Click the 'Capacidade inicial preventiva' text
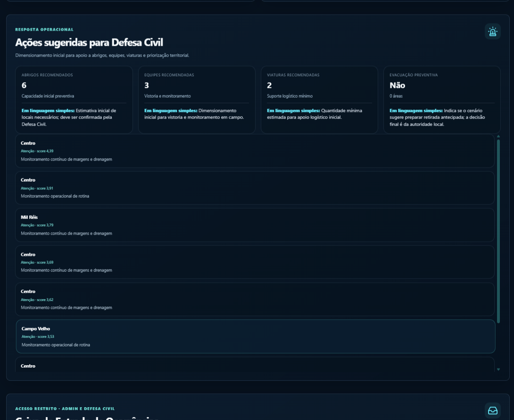Viewport: 514px width, 420px height. [48, 96]
